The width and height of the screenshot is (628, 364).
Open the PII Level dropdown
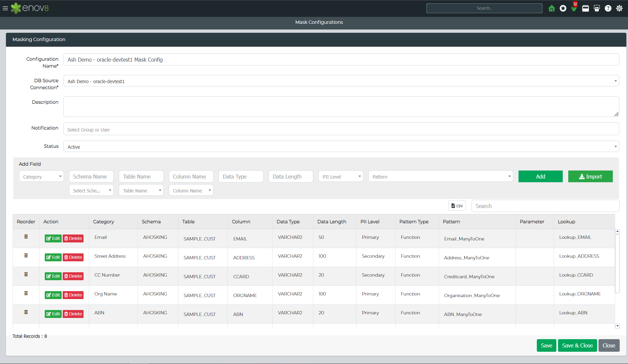[341, 177]
